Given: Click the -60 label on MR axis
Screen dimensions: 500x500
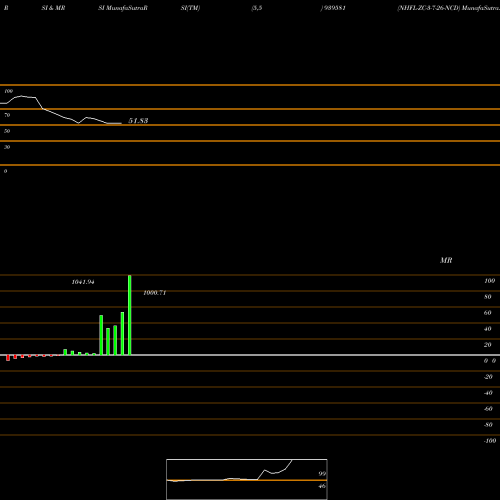Looking at the screenshot, I should [488, 409].
